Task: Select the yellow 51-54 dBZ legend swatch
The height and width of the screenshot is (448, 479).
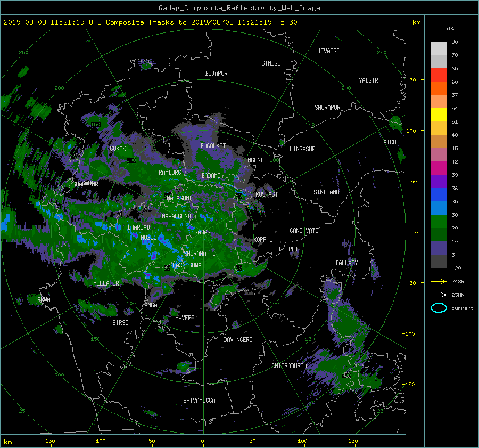Action: click(439, 115)
